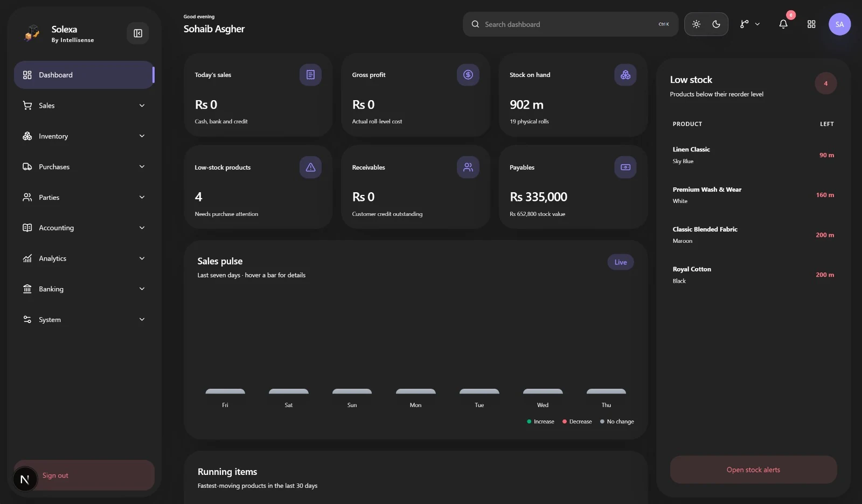862x504 pixels.
Task: Click the Inventory boxes icon
Action: (x=27, y=136)
